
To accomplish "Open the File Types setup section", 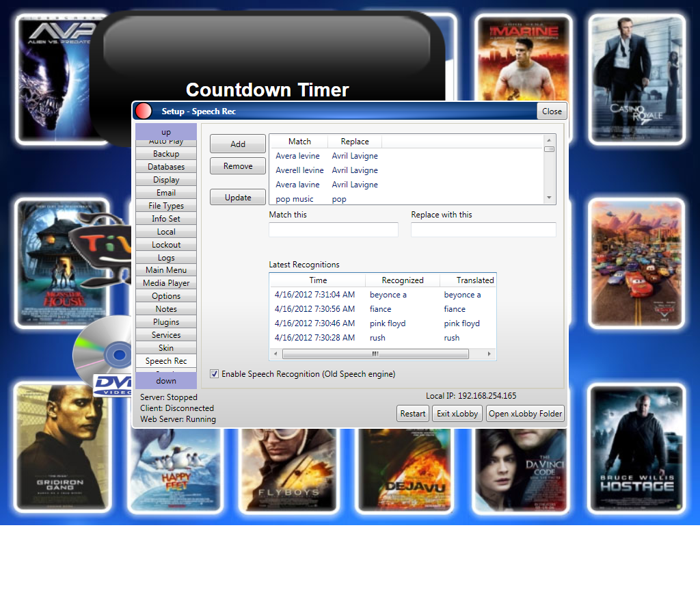I will tap(166, 205).
